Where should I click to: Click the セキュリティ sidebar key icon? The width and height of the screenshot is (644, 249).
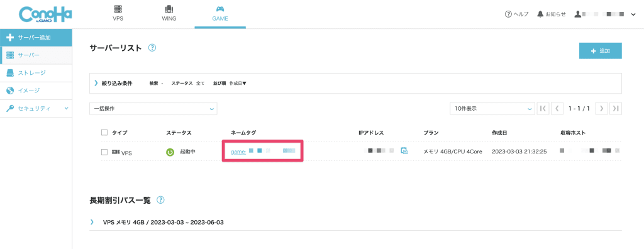point(11,109)
